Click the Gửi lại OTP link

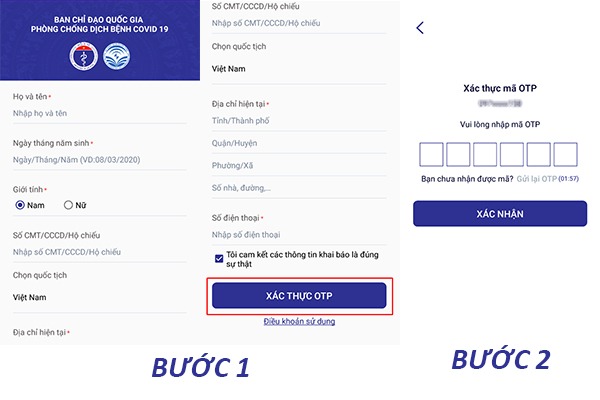click(536, 179)
